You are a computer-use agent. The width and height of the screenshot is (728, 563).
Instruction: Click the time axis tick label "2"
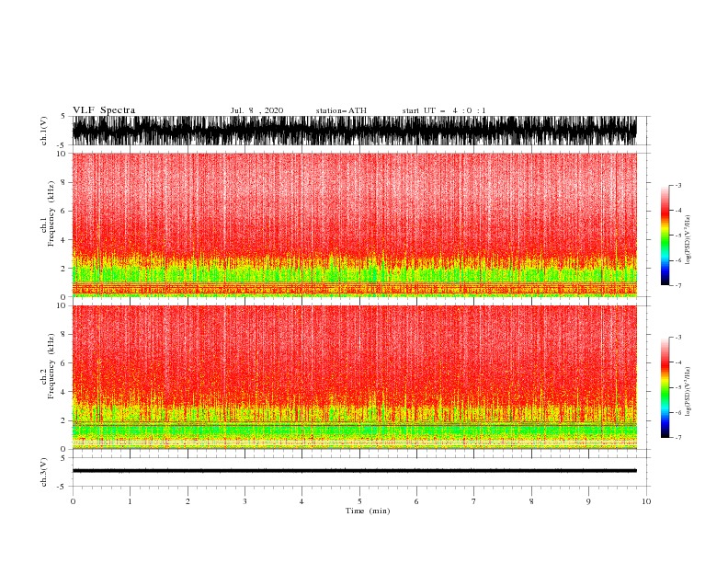[x=188, y=501]
